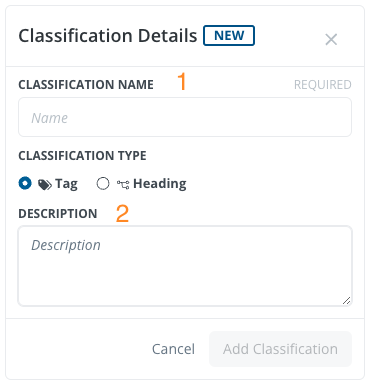Click the NEW badge beside the title
The image size is (371, 391).
[x=229, y=35]
